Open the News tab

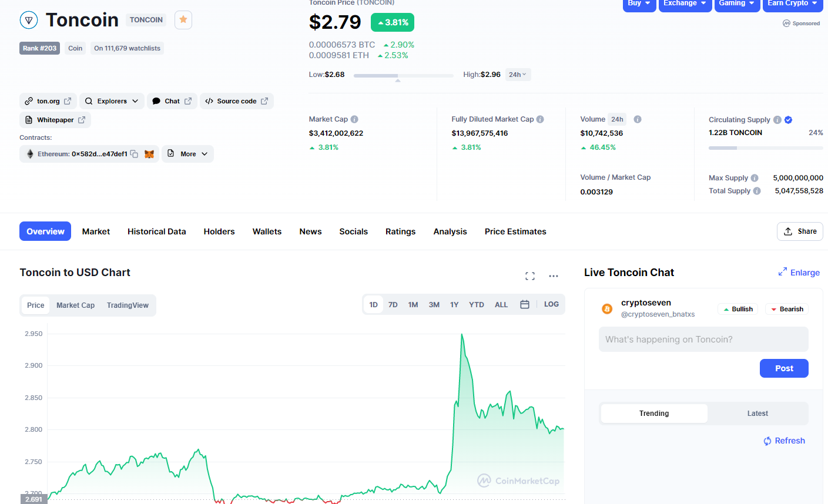310,231
